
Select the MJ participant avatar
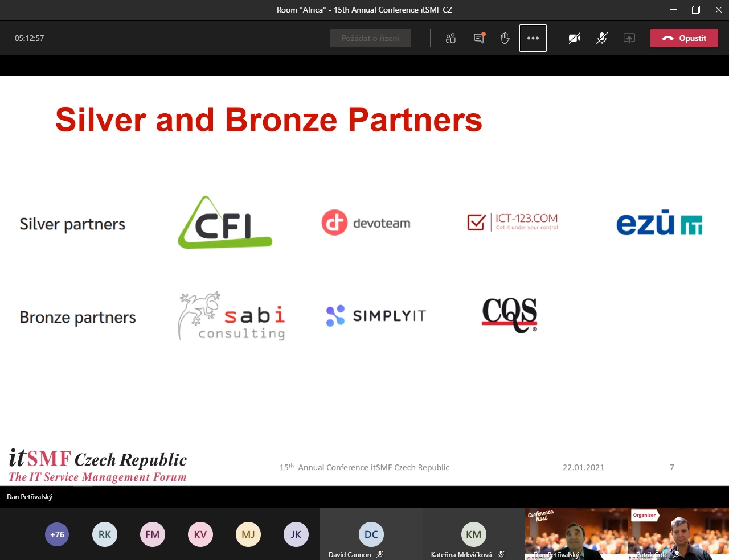click(248, 534)
